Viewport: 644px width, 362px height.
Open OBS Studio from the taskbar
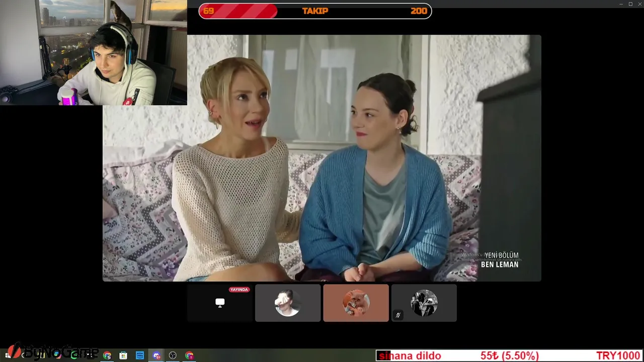point(173,355)
